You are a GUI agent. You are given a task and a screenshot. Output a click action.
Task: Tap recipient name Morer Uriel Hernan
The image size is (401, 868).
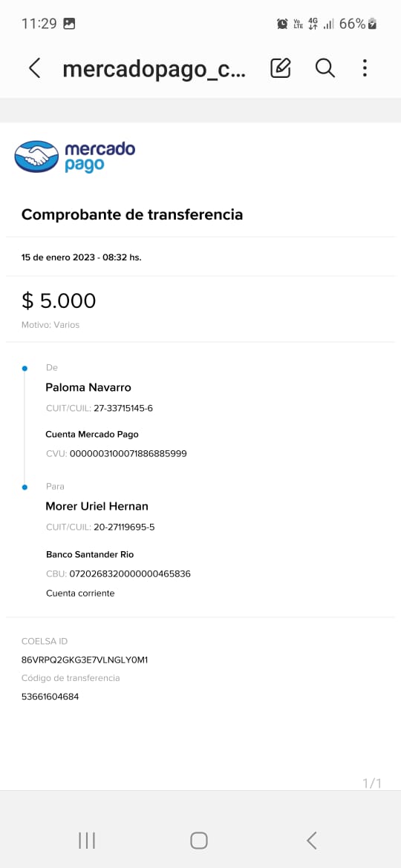point(97,507)
